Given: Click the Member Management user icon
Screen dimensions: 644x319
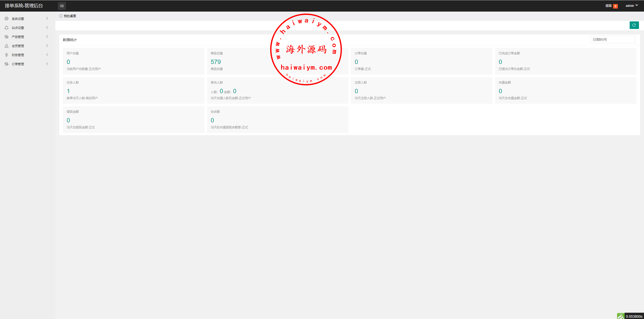Looking at the screenshot, I should (7, 46).
